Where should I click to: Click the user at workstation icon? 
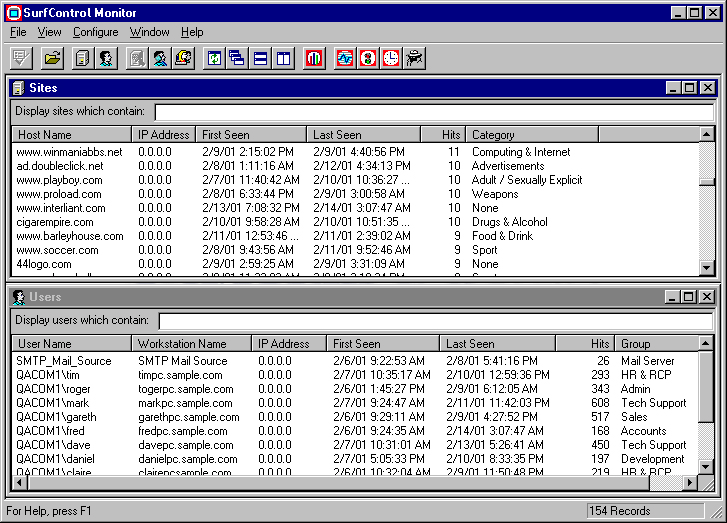coord(184,58)
